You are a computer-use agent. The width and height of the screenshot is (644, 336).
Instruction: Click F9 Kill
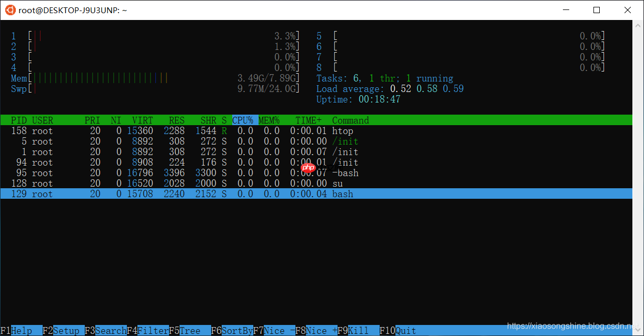[359, 331]
